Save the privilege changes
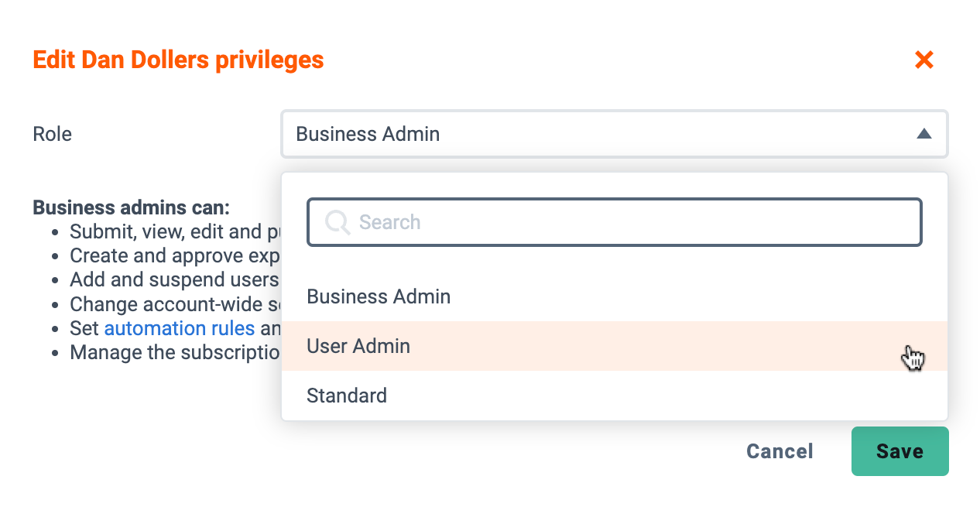The height and width of the screenshot is (507, 980). point(899,451)
